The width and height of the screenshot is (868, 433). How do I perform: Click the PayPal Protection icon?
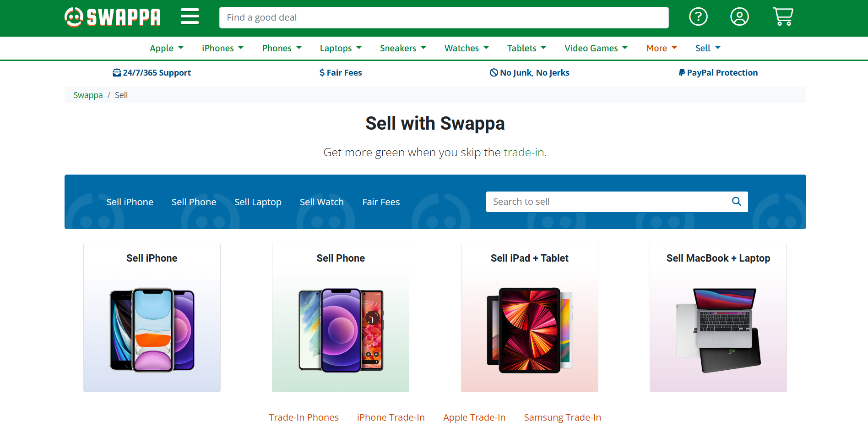click(x=682, y=72)
